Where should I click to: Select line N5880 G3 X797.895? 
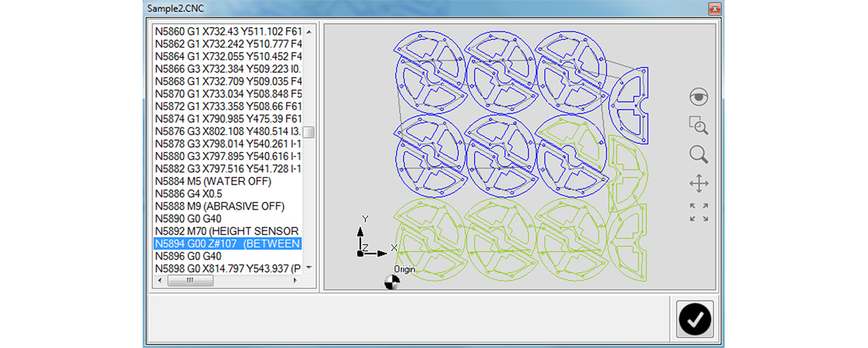228,156
